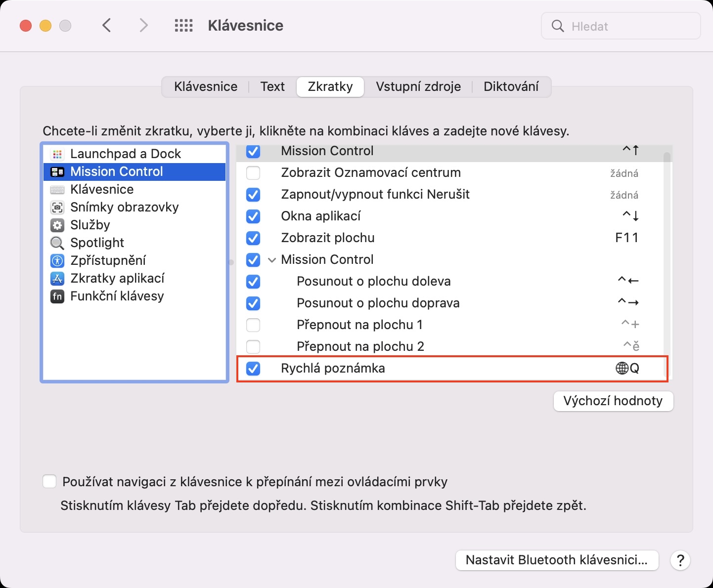The width and height of the screenshot is (713, 588).
Task: Enable Přepnout na plochu 1 checkbox
Action: (x=253, y=325)
